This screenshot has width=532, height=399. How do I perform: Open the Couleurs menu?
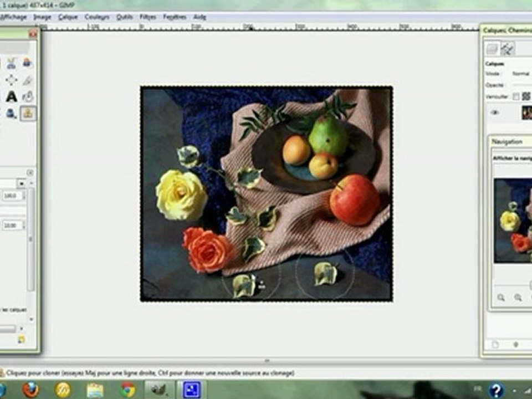pos(97,17)
